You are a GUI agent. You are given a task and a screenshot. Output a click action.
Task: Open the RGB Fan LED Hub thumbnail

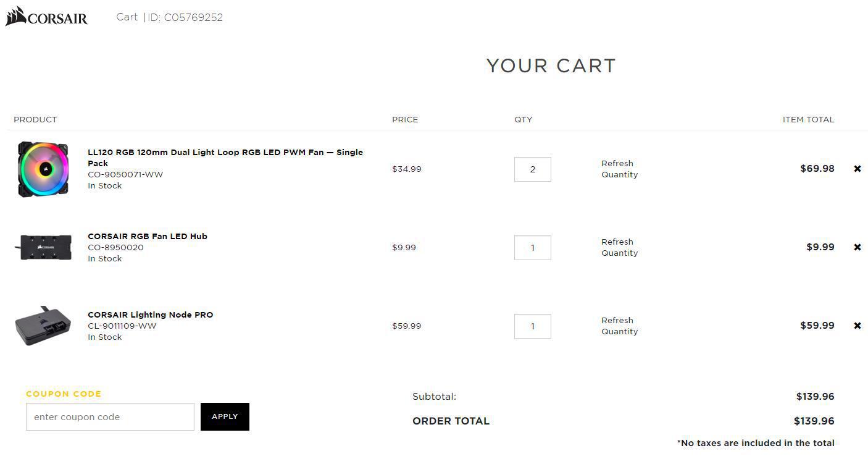point(43,247)
